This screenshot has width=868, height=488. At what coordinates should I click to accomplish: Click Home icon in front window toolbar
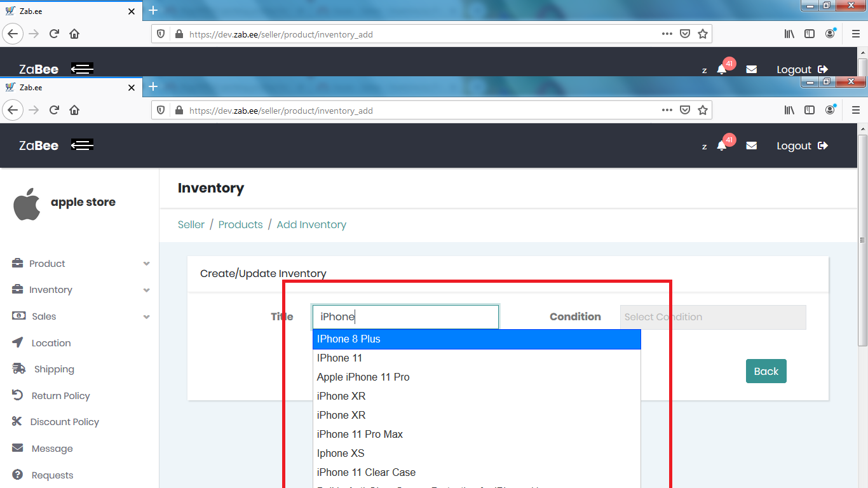(74, 110)
